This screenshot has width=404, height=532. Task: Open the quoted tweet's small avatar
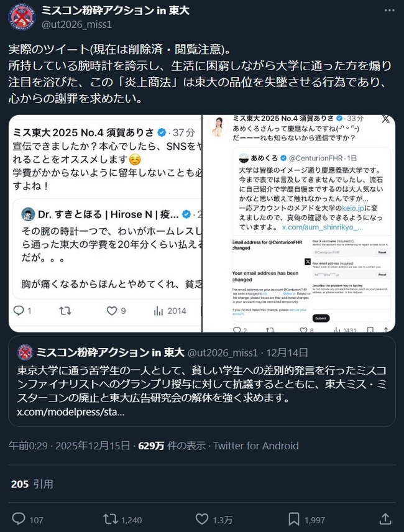[x=25, y=352]
